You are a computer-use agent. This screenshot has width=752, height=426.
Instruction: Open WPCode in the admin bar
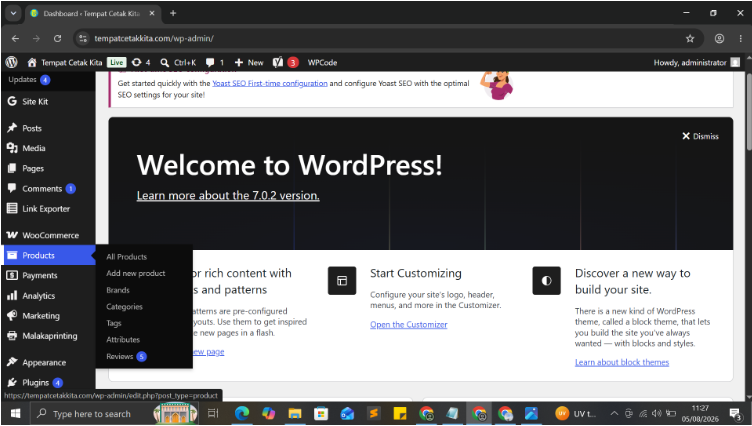coord(322,62)
